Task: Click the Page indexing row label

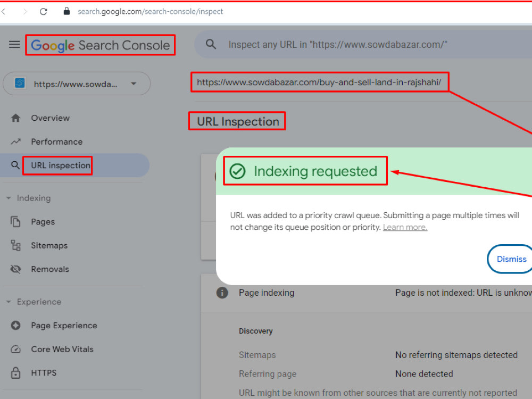Action: pos(267,293)
